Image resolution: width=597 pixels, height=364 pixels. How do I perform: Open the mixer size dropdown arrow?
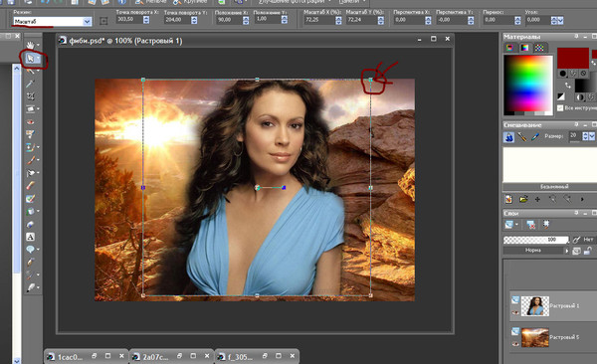coord(592,136)
